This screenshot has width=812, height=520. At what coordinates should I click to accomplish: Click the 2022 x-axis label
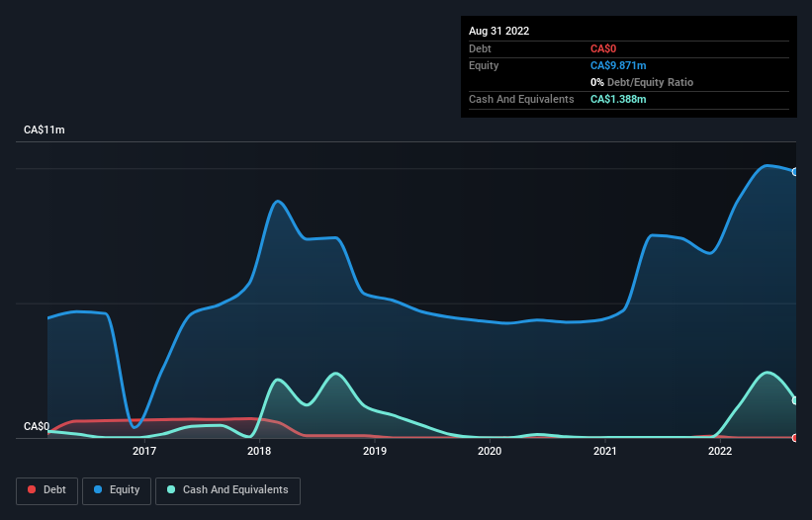pyautogui.click(x=720, y=451)
